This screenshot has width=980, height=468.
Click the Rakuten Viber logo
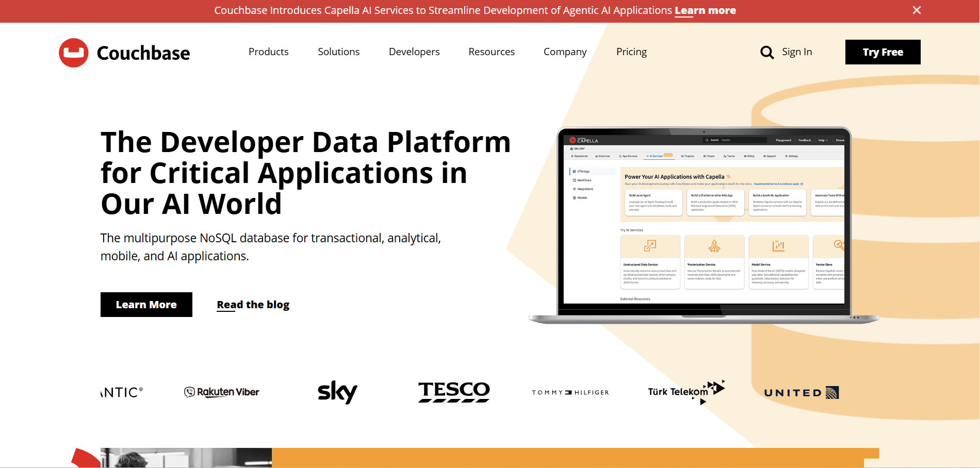coord(222,392)
